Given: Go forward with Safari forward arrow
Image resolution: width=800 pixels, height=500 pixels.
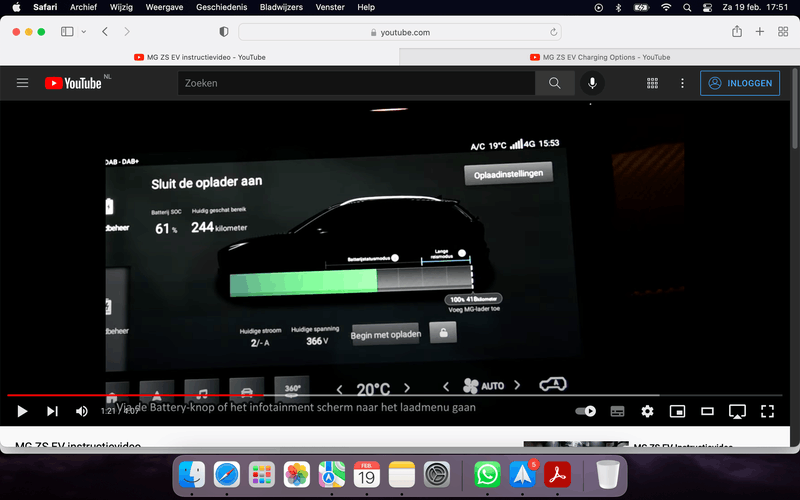Looking at the screenshot, I should coord(127,32).
